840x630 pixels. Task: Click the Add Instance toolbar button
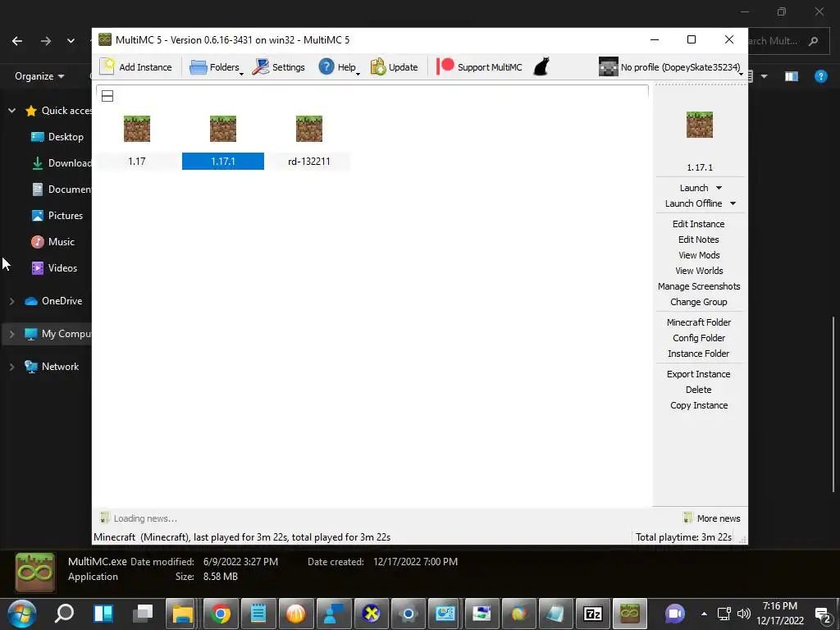pyautogui.click(x=136, y=67)
